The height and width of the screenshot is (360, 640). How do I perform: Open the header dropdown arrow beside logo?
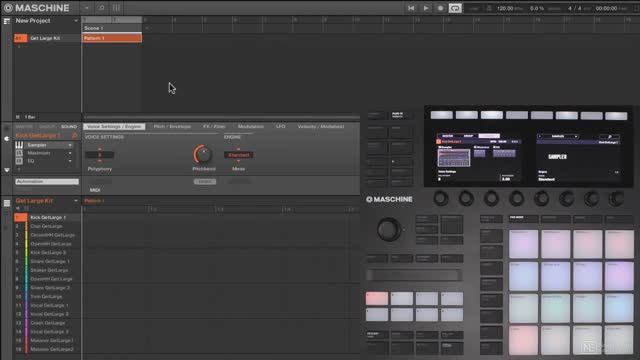[87, 8]
